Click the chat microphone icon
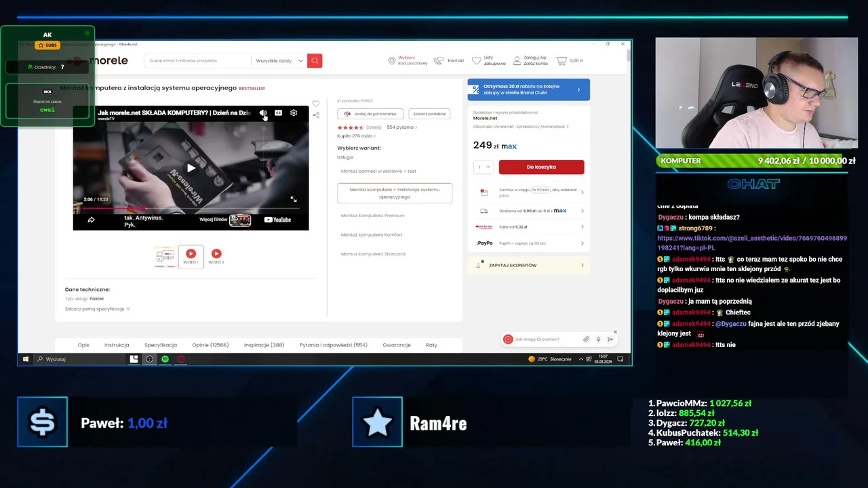 598,339
